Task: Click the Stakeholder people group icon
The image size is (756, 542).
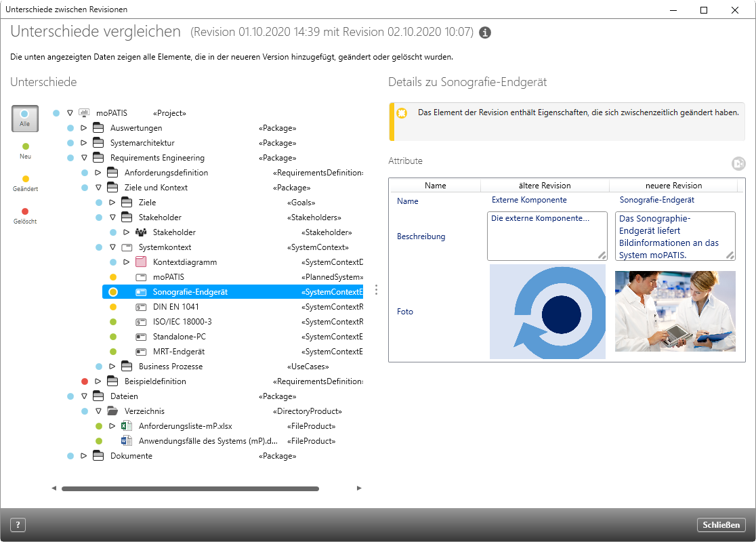Action: 141,232
